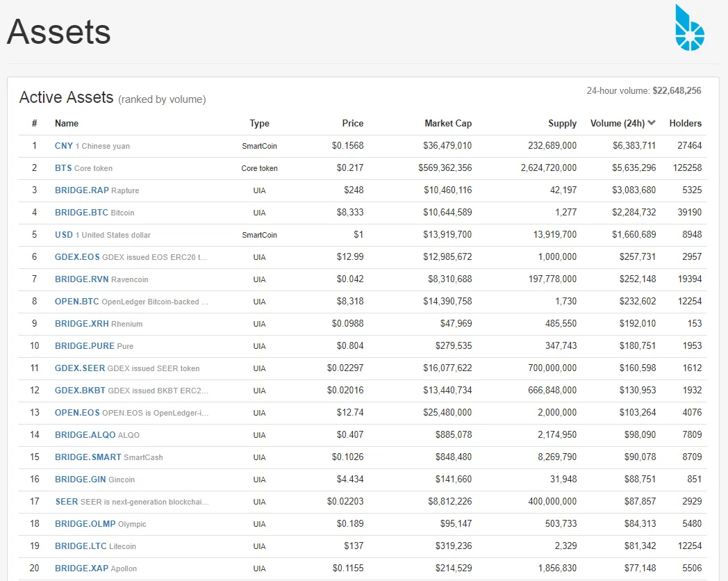Open the BRIDGE.XRH asset link
Image resolution: width=728 pixels, height=581 pixels.
(x=82, y=324)
